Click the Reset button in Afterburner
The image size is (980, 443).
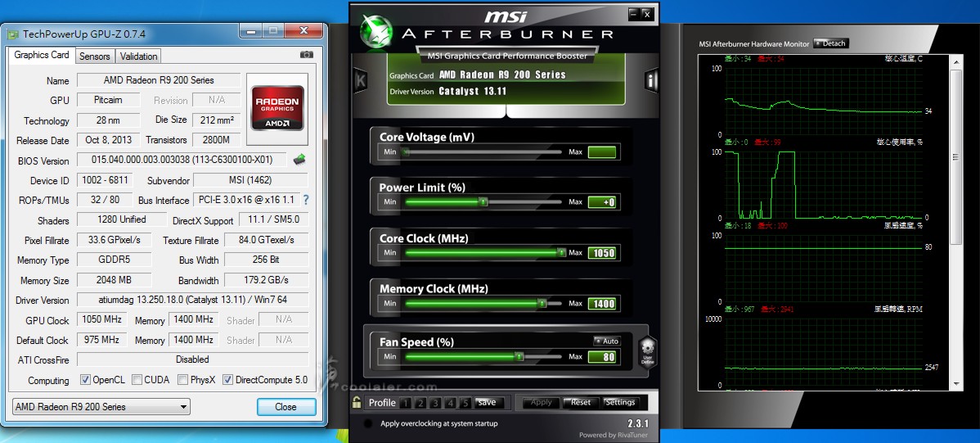(581, 402)
